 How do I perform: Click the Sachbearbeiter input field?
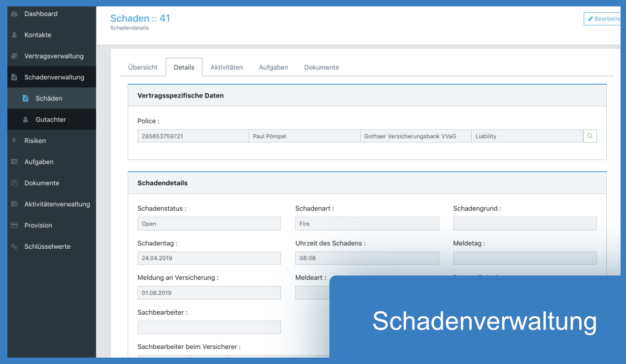pos(209,327)
